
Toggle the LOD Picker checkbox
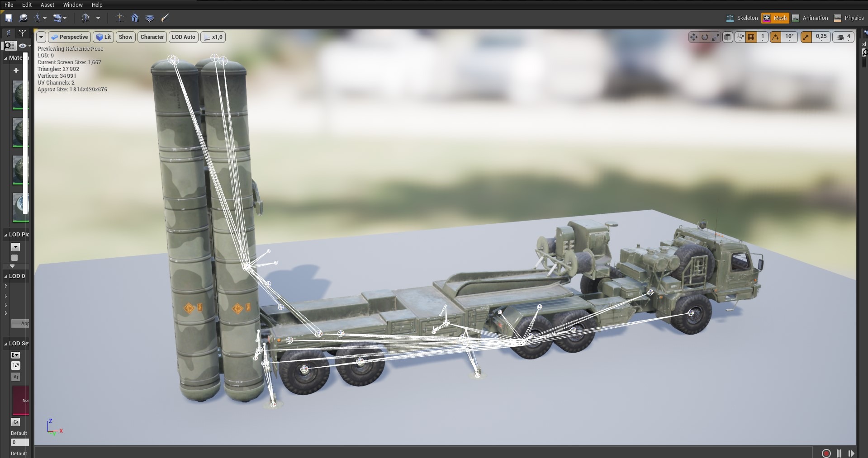pos(14,258)
